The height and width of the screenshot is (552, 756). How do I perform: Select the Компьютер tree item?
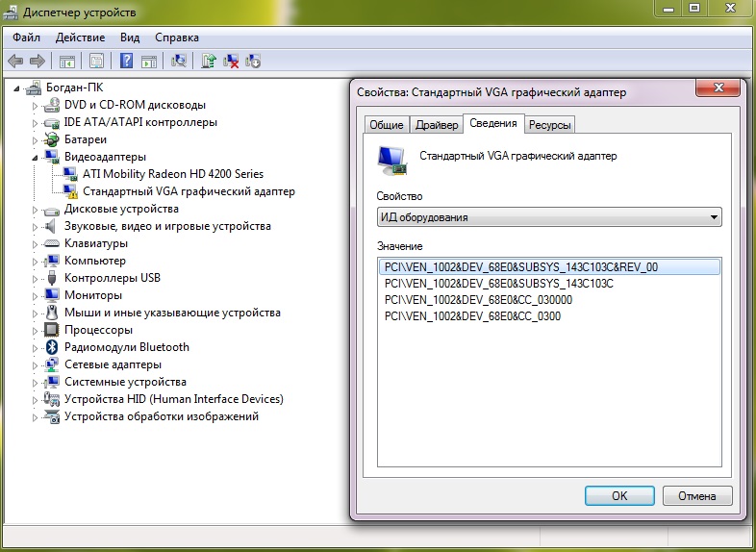95,261
